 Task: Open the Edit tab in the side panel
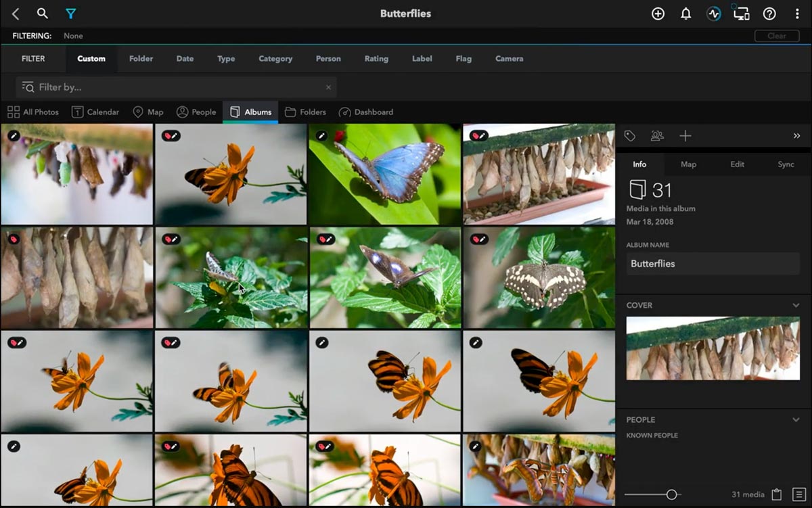point(738,164)
